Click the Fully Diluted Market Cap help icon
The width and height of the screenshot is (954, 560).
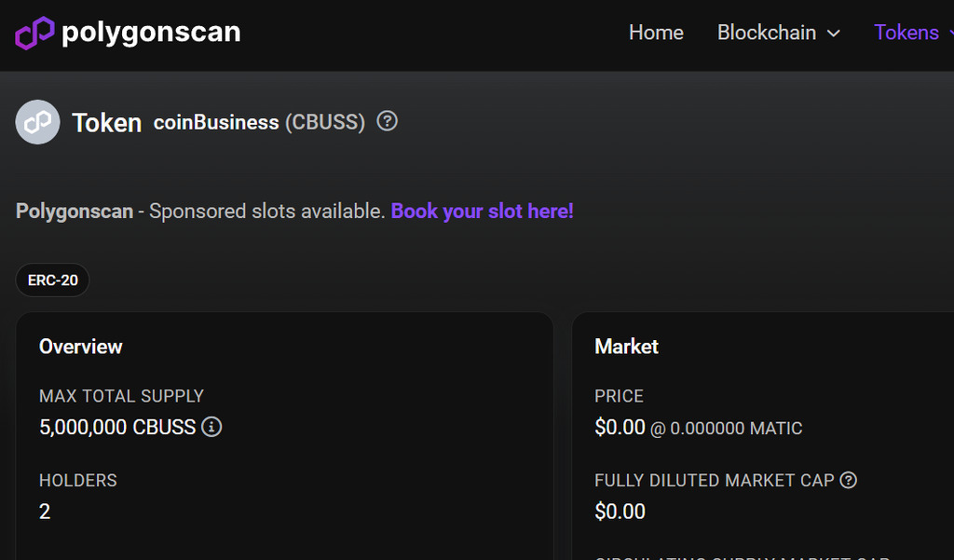coord(848,480)
